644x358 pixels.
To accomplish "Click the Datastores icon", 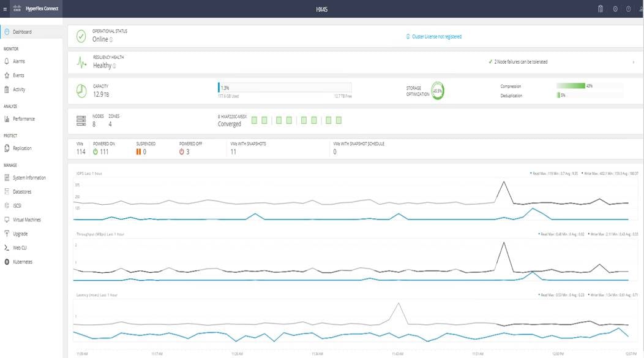I will pyautogui.click(x=7, y=192).
